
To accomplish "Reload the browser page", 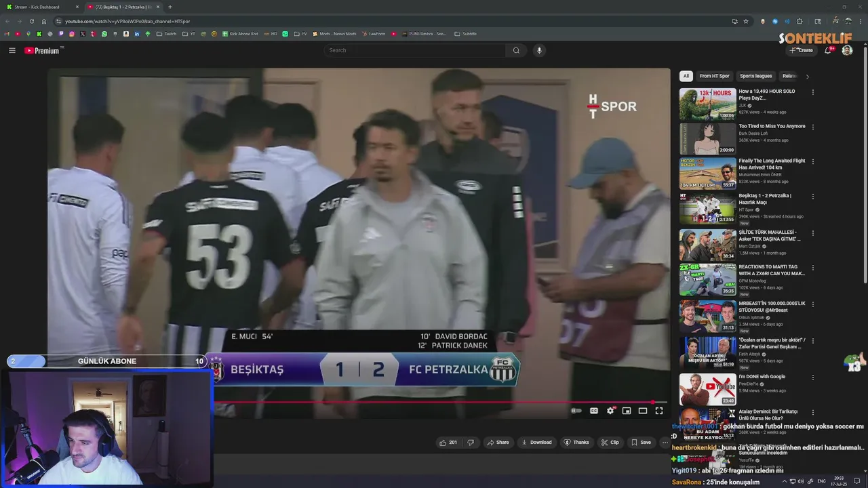I will point(31,21).
